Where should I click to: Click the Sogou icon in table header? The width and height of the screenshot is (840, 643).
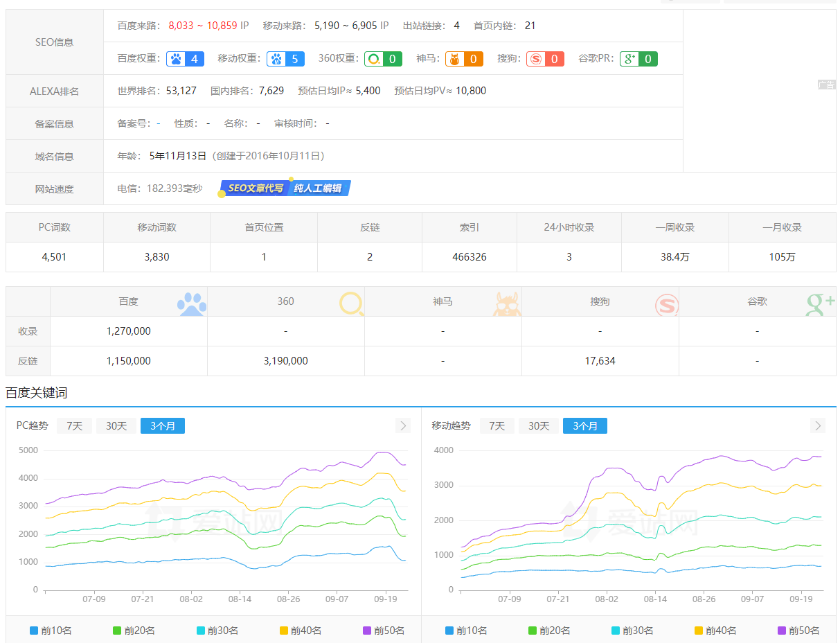click(x=667, y=304)
